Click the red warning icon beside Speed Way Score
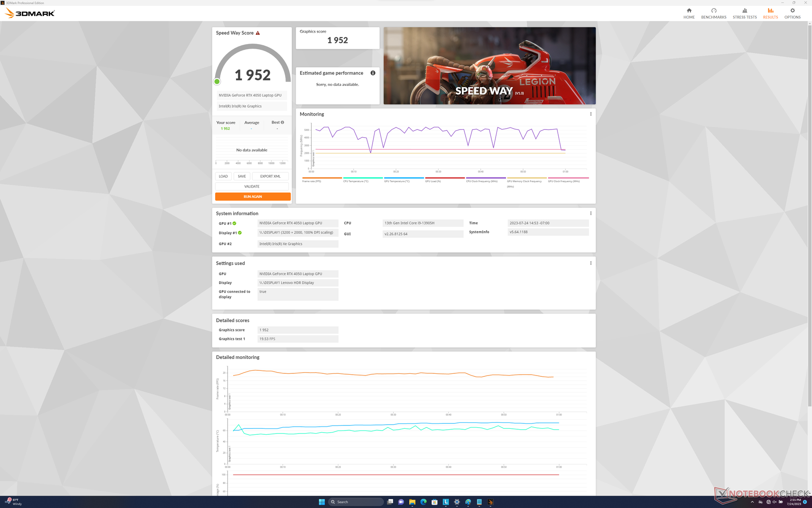812x508 pixels. point(258,33)
